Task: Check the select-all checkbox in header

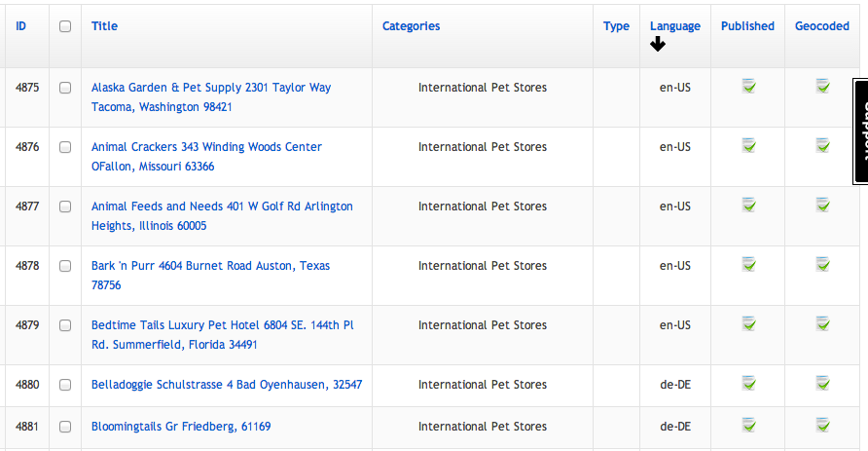Action: point(65,26)
